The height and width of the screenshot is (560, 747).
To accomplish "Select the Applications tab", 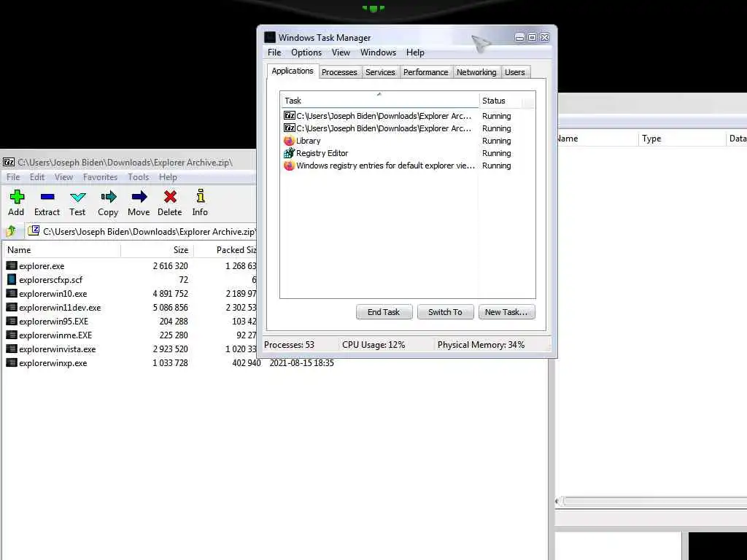I will tap(293, 71).
